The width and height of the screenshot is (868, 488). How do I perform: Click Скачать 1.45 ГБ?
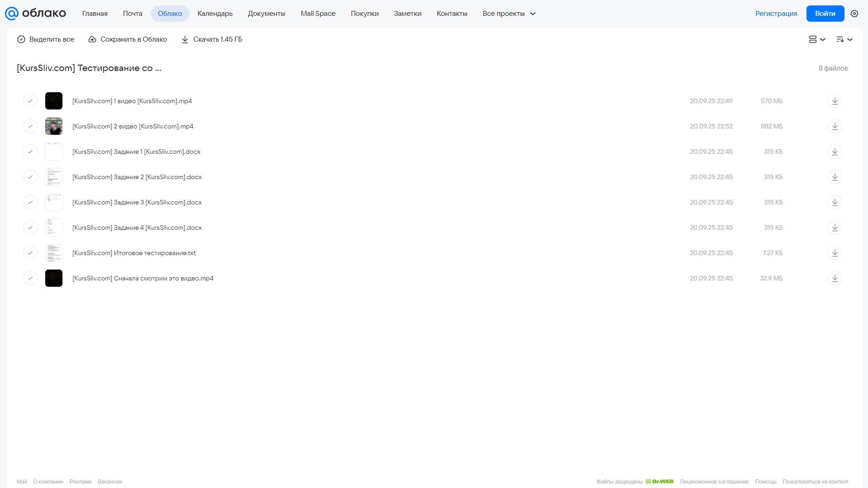[212, 39]
